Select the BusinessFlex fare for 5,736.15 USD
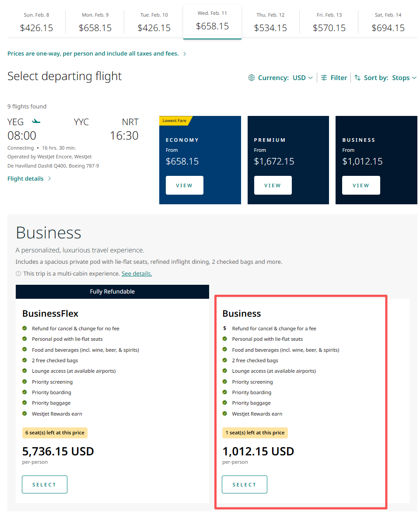Screen dimensions: 420x514 tap(45, 485)
